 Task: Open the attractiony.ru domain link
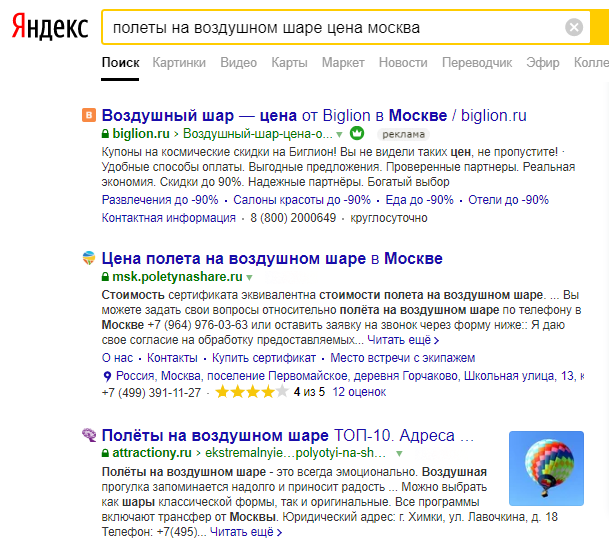click(152, 453)
